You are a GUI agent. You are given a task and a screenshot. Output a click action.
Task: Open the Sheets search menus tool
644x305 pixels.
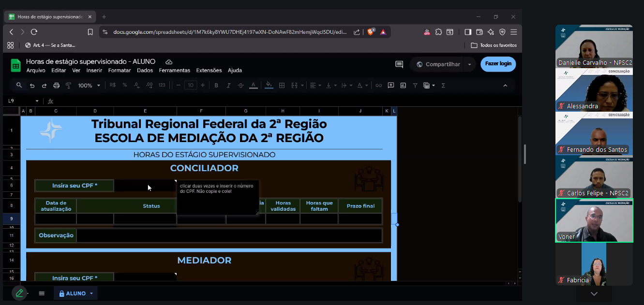19,85
